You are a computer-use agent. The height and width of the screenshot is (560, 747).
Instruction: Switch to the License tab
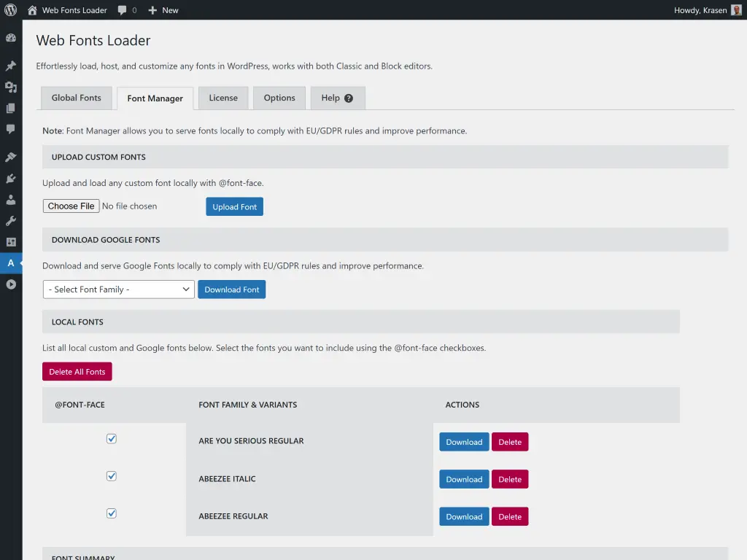pos(222,97)
